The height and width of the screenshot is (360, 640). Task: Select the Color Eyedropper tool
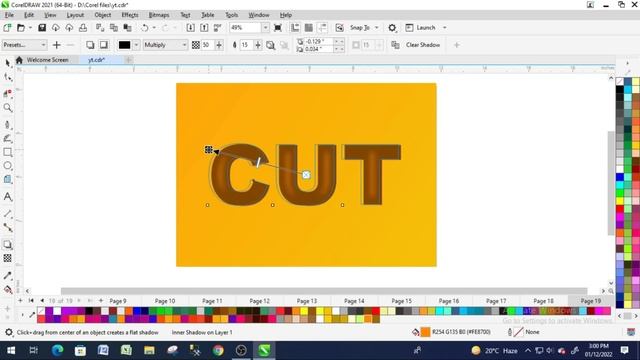pyautogui.click(x=7, y=276)
